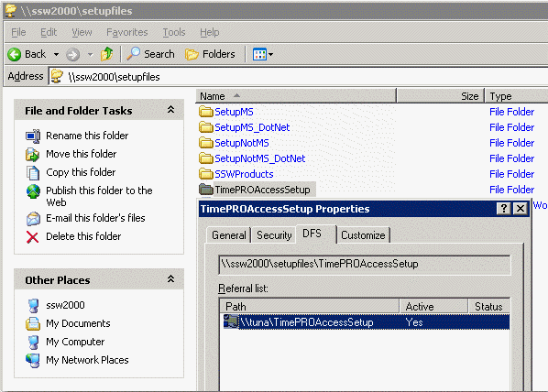Viewport: 548px width, 392px height.
Task: Switch to the Security tab
Action: [274, 235]
